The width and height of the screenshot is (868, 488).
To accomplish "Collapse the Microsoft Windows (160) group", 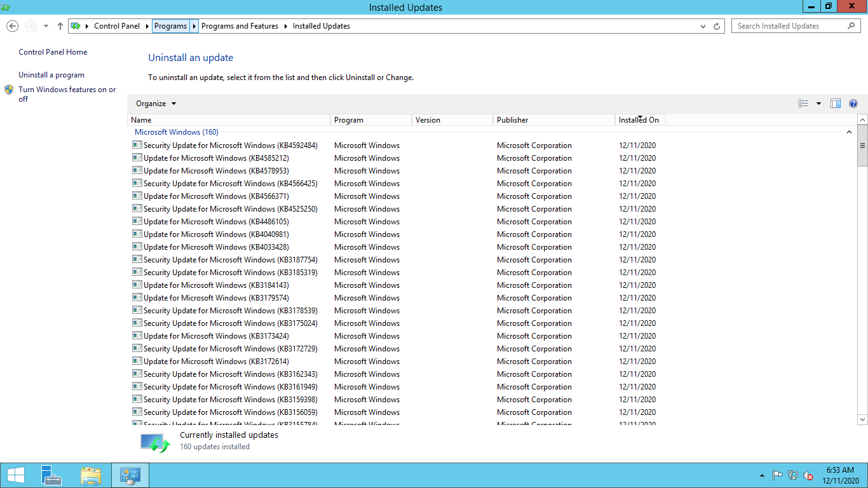I will pyautogui.click(x=849, y=132).
